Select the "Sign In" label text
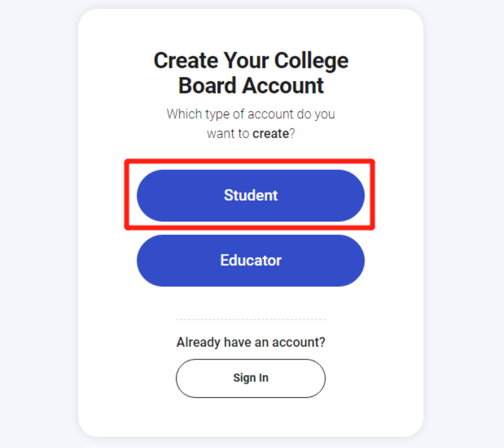Screen dimensions: 504x448 (250, 378)
